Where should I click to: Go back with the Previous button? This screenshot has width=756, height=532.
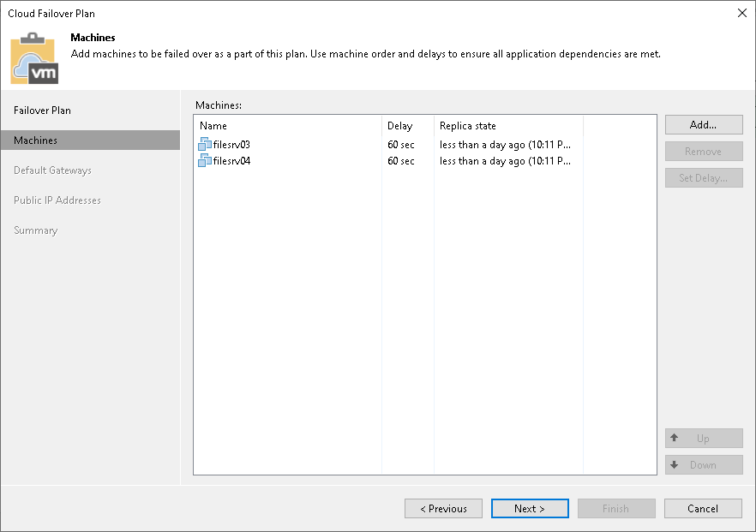click(x=443, y=508)
